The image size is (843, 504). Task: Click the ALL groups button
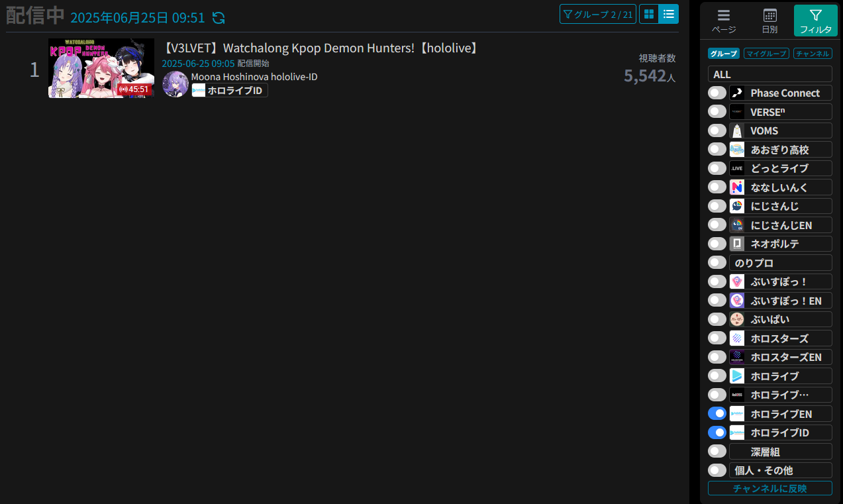[770, 74]
